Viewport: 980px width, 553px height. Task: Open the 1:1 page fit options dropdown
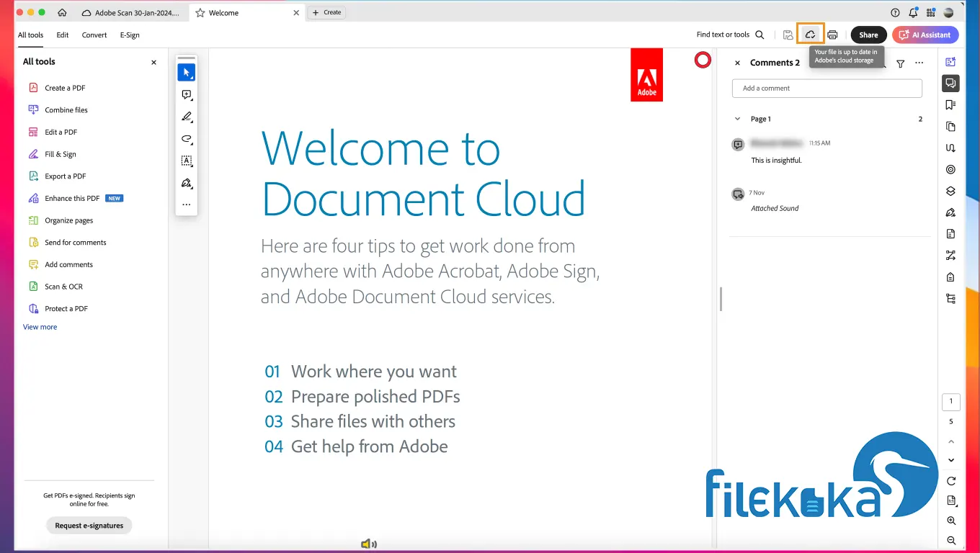951,500
